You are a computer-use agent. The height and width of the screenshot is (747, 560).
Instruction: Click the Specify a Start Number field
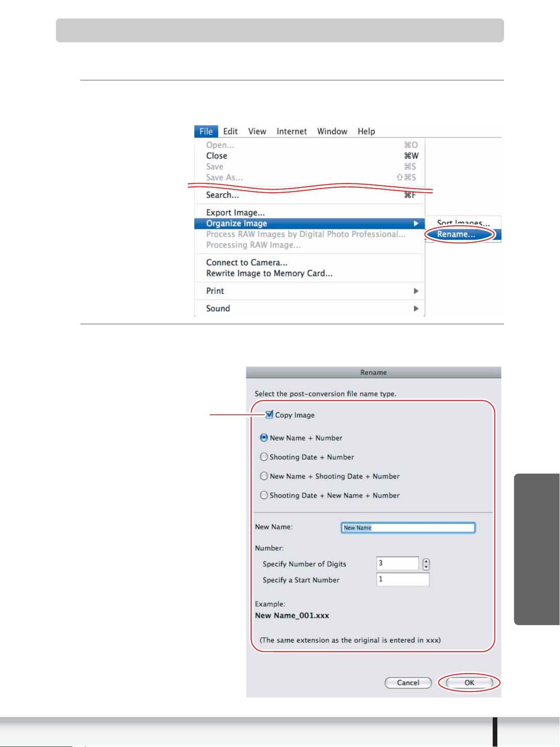[x=403, y=579]
